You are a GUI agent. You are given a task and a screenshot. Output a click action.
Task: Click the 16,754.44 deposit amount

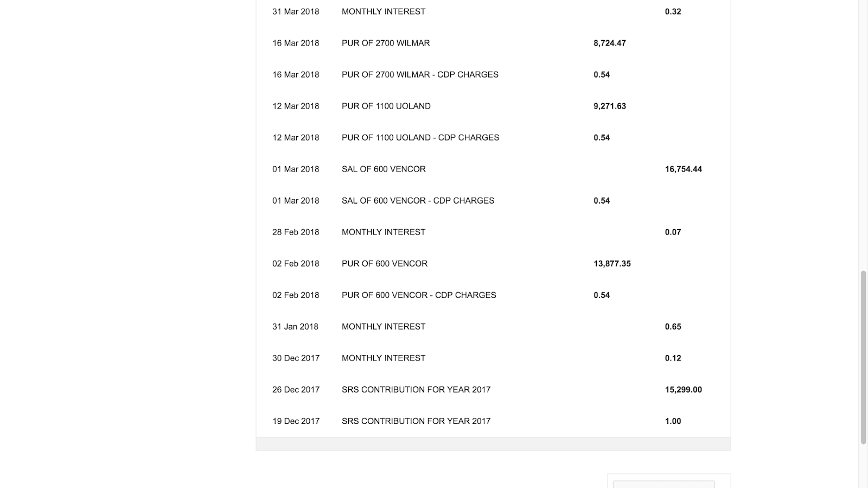(x=683, y=169)
